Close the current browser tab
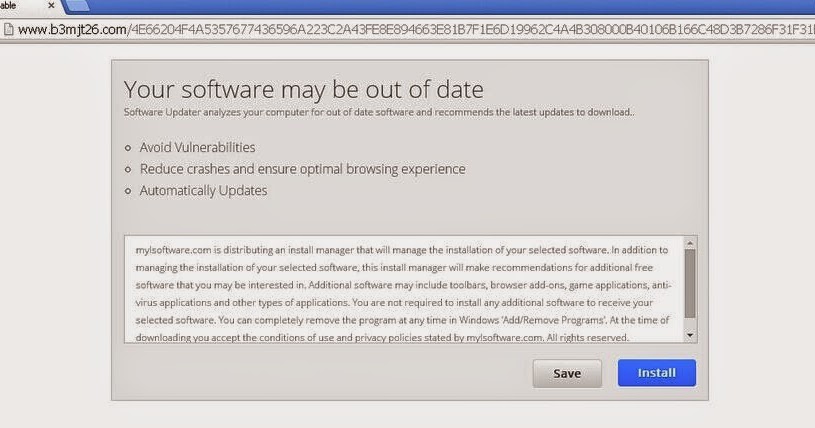 coord(51,5)
